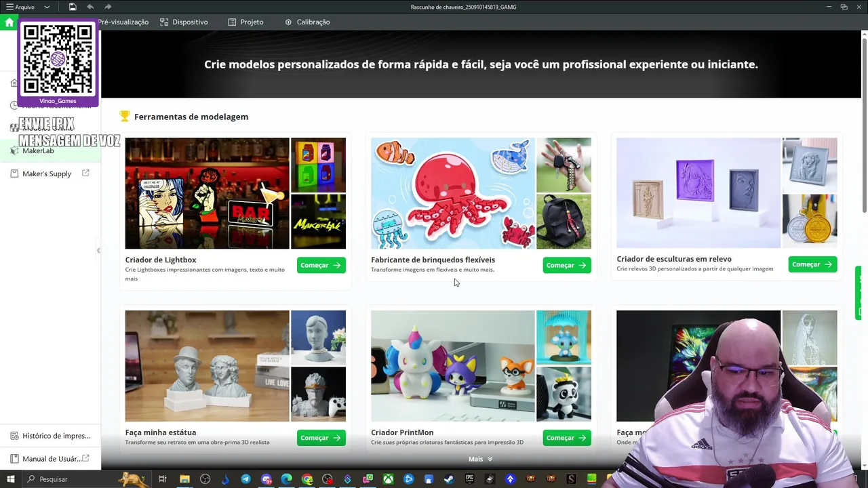The image size is (868, 488).
Task: Open Steam from the taskbar
Action: point(449,479)
